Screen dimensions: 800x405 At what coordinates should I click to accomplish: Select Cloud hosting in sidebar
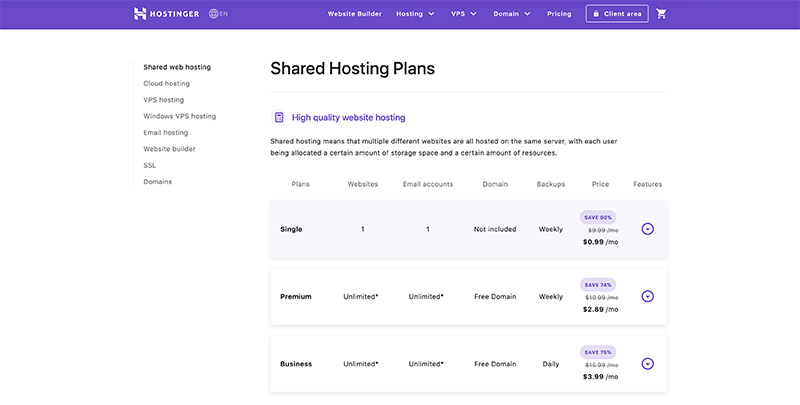pyautogui.click(x=166, y=83)
